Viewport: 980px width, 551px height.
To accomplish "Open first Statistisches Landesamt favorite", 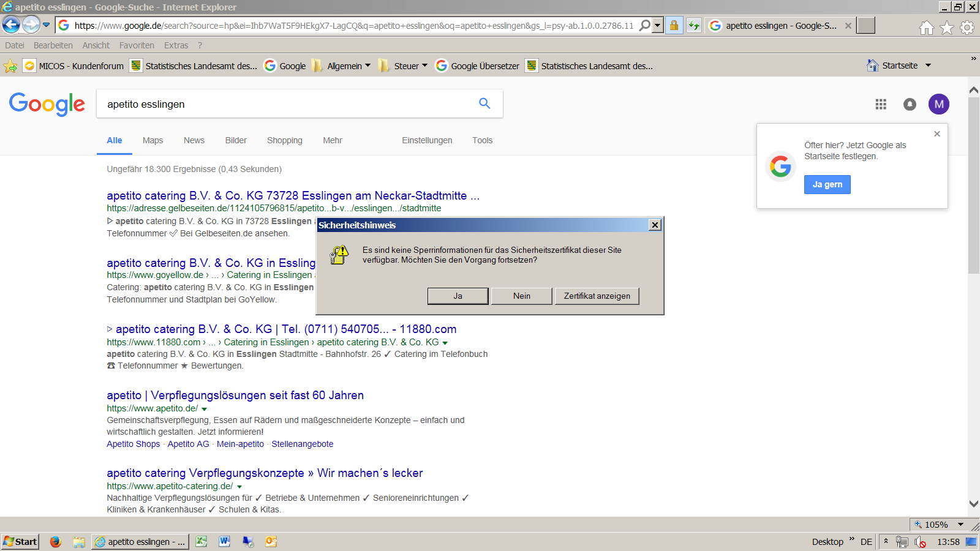I will point(194,66).
